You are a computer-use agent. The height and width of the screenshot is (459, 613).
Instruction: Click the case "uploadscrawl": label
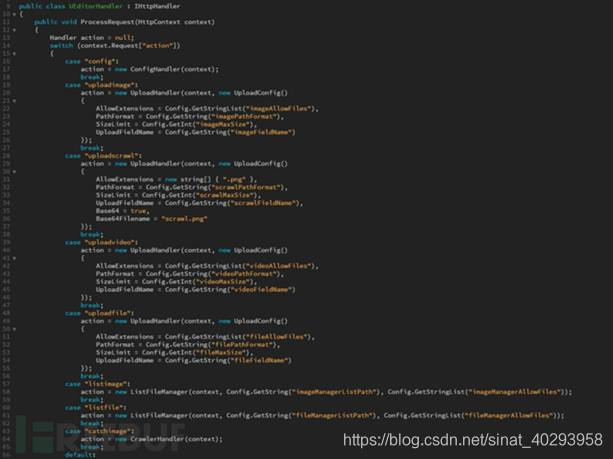coord(104,156)
